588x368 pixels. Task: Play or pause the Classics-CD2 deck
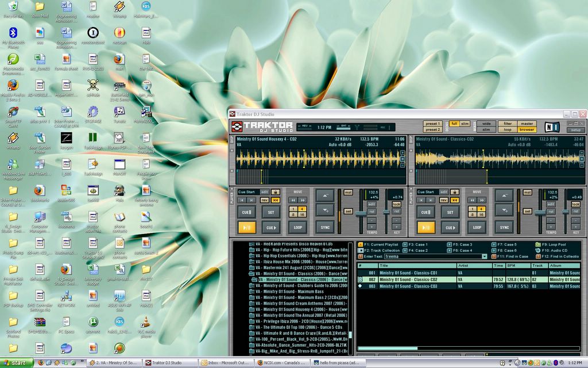[x=426, y=227]
